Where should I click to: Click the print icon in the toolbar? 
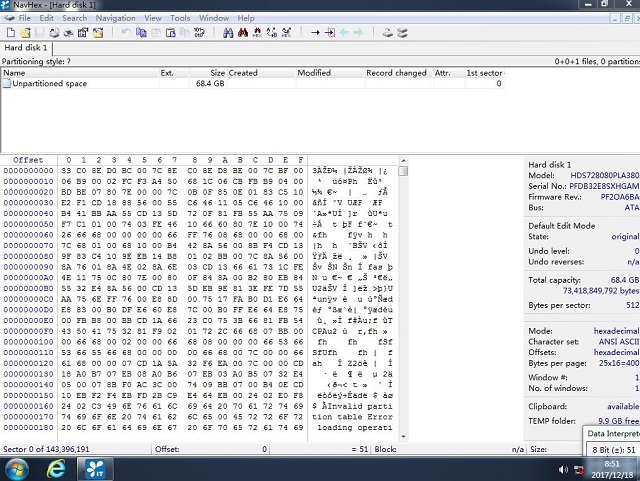[x=54, y=33]
